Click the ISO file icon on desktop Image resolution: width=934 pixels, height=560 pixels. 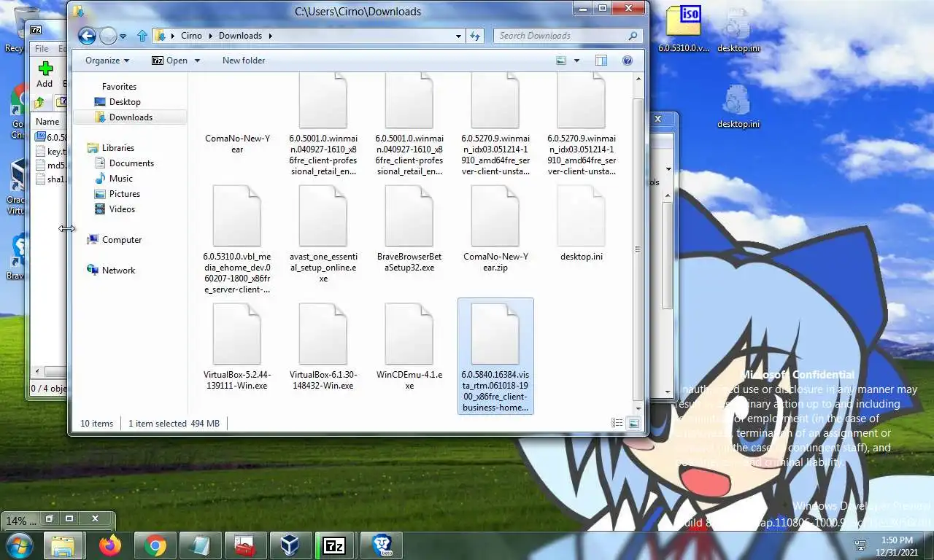[684, 29]
